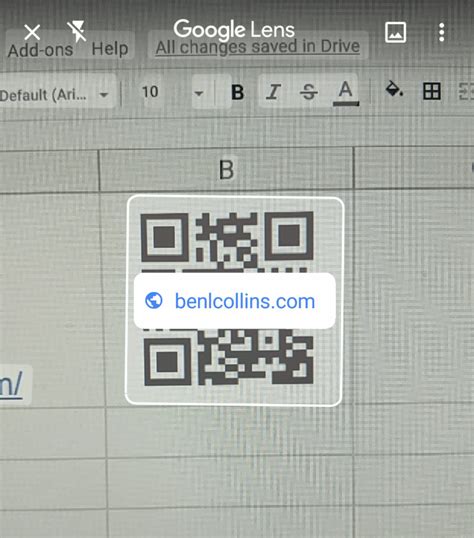
Task: Toggle italic formatting
Action: tap(273, 92)
